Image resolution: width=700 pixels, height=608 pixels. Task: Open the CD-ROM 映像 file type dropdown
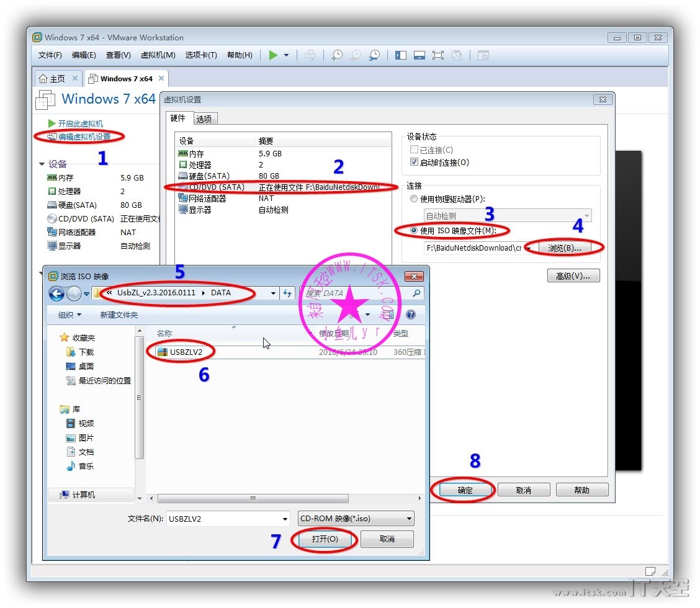tap(409, 519)
